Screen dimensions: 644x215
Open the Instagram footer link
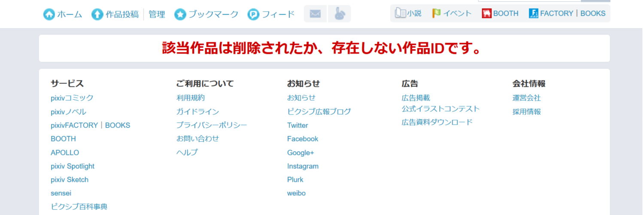[303, 166]
